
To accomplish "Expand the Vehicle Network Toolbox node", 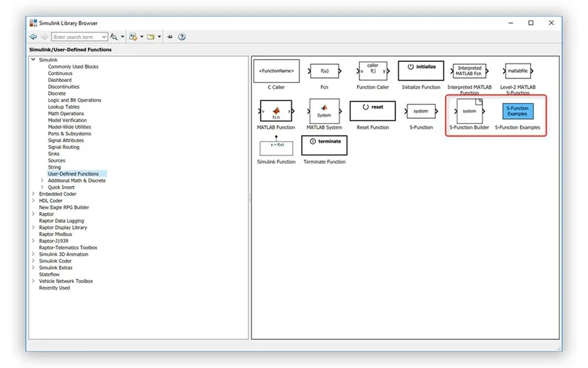I will tap(34, 281).
